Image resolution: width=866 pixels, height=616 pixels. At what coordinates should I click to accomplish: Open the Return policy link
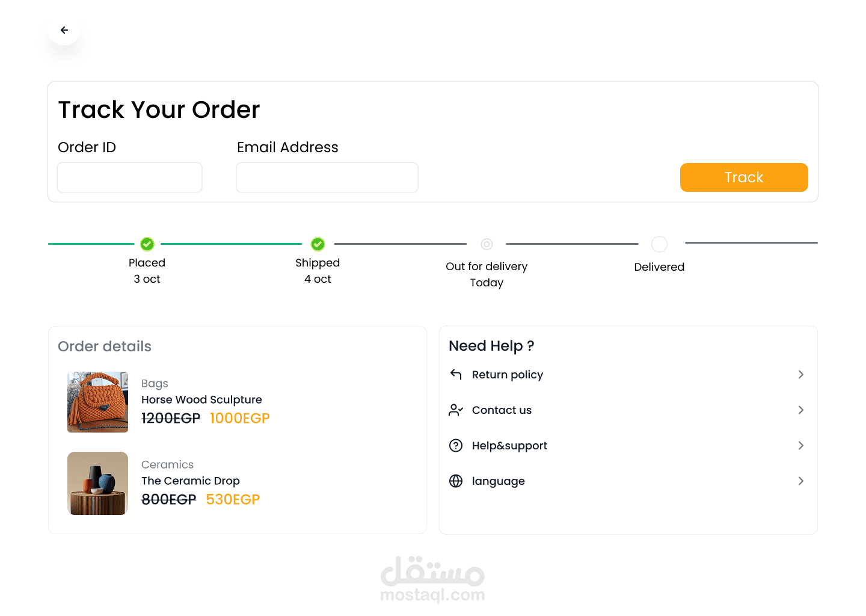pyautogui.click(x=508, y=375)
